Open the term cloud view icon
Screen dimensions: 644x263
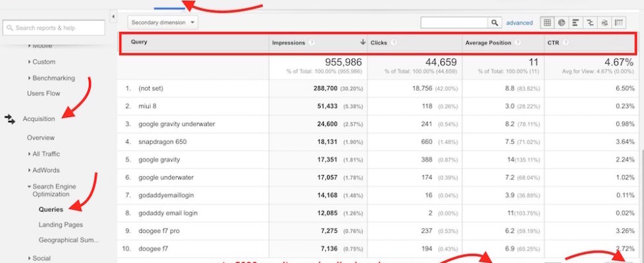point(604,22)
